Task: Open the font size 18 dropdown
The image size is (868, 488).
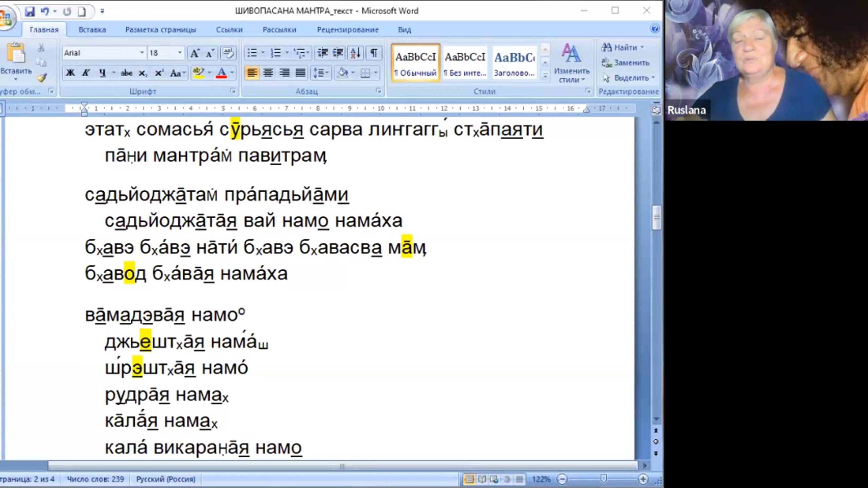Action: click(180, 53)
